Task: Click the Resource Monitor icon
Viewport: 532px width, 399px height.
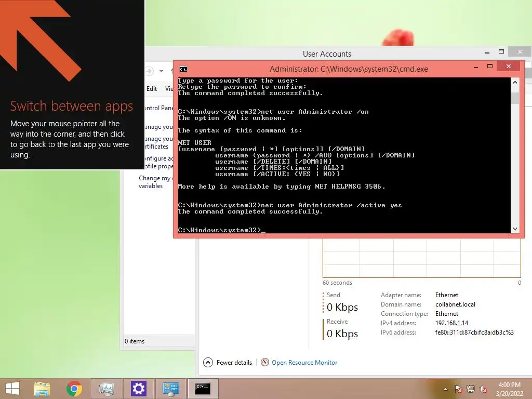Action: [264, 362]
